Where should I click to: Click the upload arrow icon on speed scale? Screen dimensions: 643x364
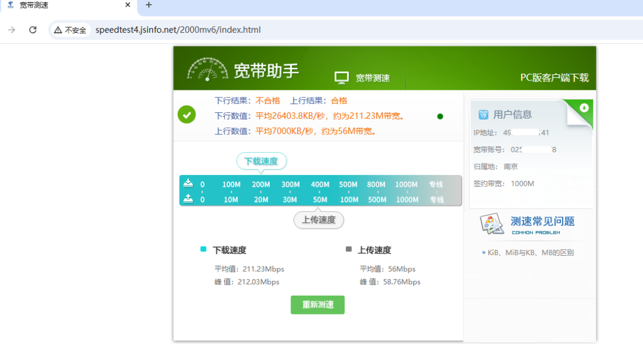[188, 199]
